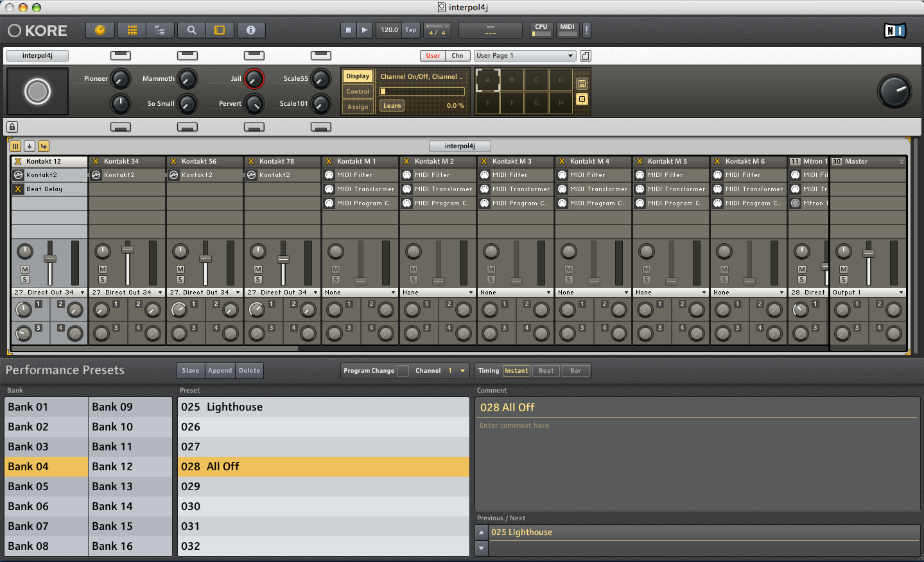
Task: Open the controller knob view in toolbar
Action: (100, 30)
